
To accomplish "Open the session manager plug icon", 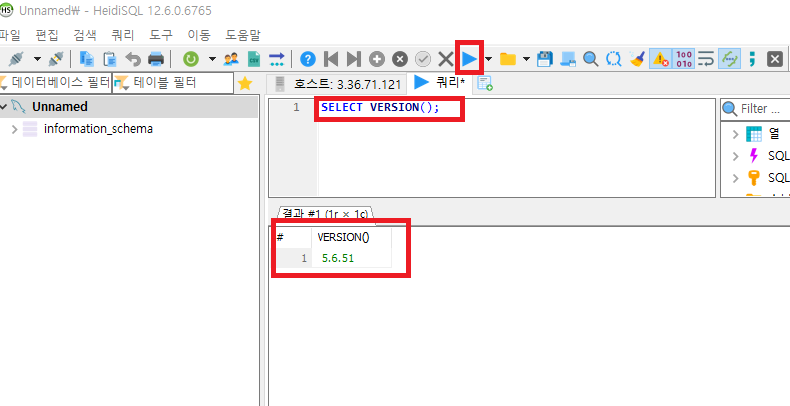I will tap(16, 59).
